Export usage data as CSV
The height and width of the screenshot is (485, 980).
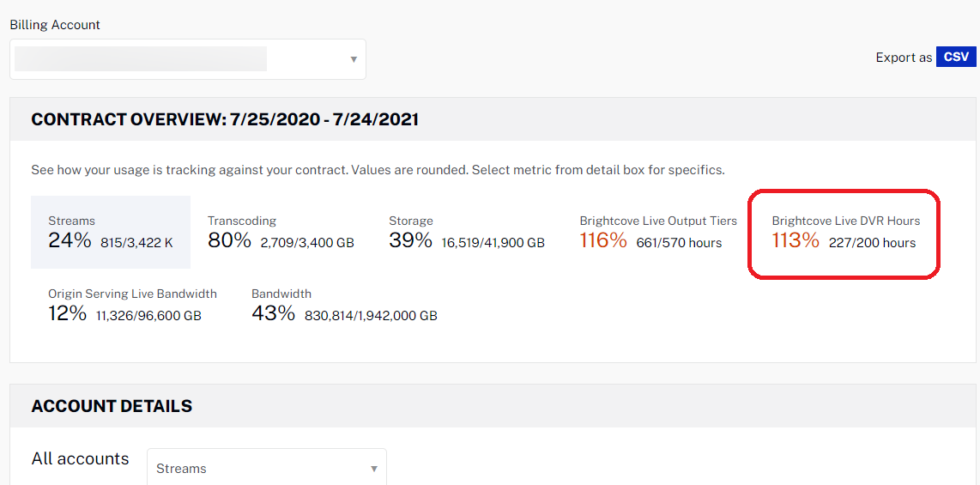point(955,58)
